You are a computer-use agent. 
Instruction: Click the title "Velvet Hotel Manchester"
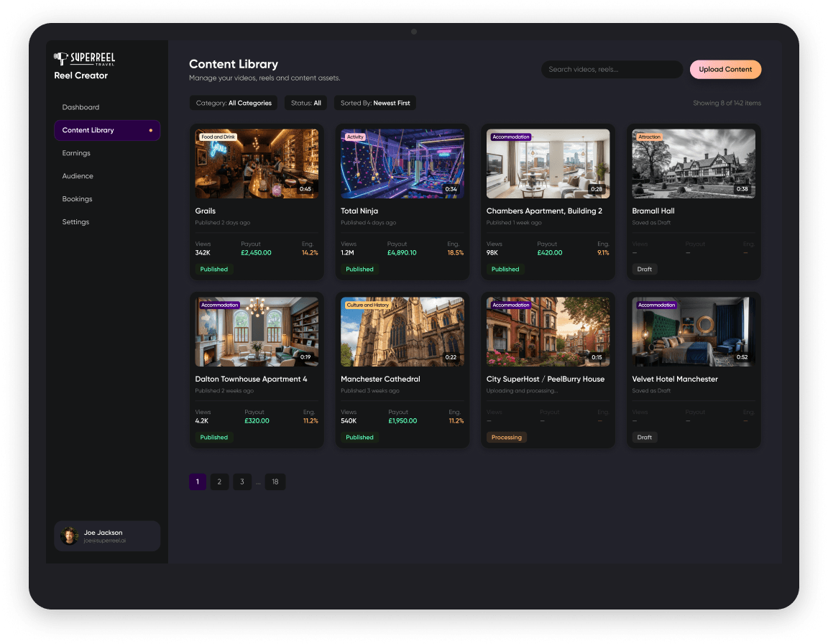point(675,379)
